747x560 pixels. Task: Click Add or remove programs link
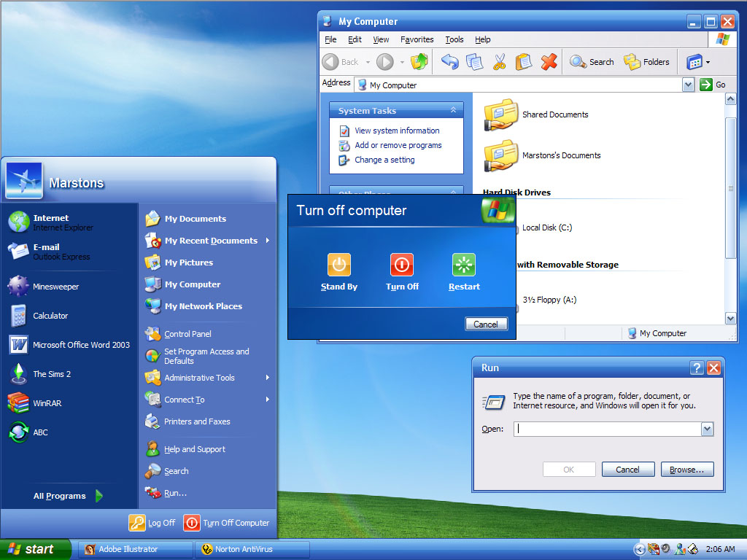tap(398, 145)
